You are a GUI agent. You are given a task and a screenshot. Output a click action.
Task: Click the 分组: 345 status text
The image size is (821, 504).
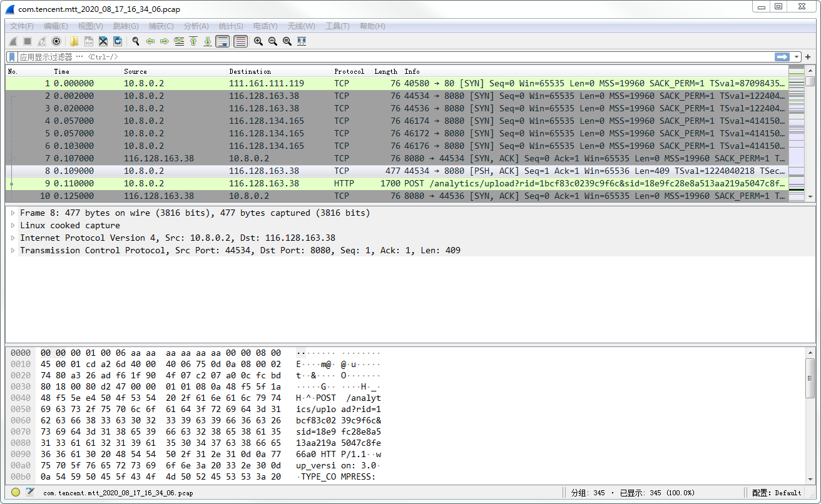[588, 493]
